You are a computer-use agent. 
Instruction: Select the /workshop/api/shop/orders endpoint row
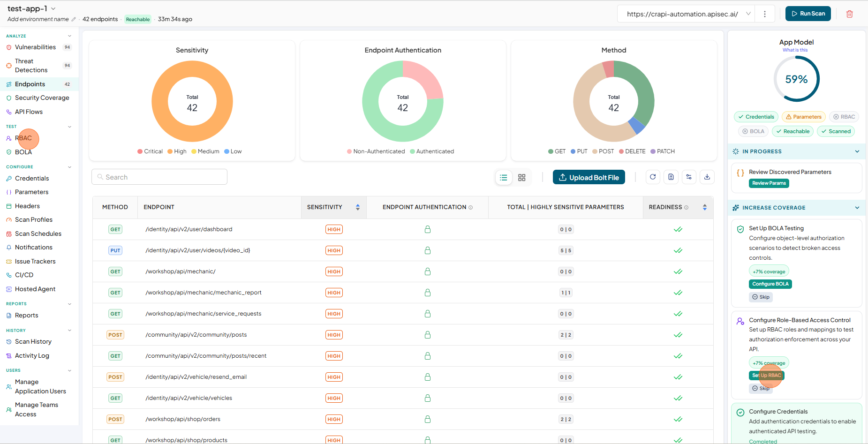coord(403,419)
